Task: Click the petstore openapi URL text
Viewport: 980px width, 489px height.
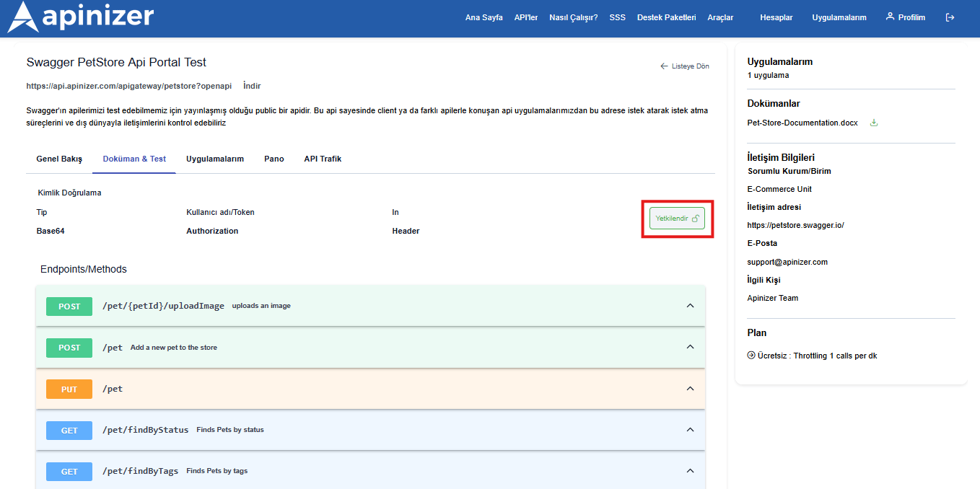Action: [129, 86]
